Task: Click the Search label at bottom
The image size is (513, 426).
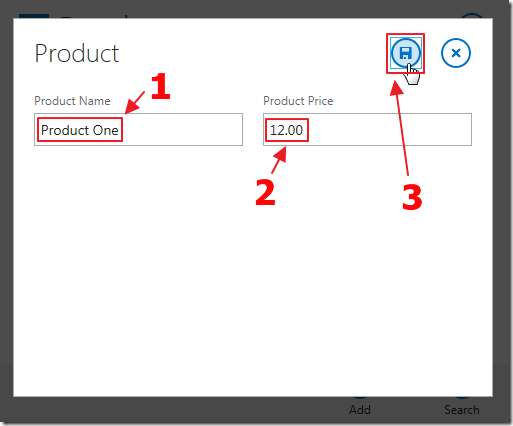Action: (462, 409)
